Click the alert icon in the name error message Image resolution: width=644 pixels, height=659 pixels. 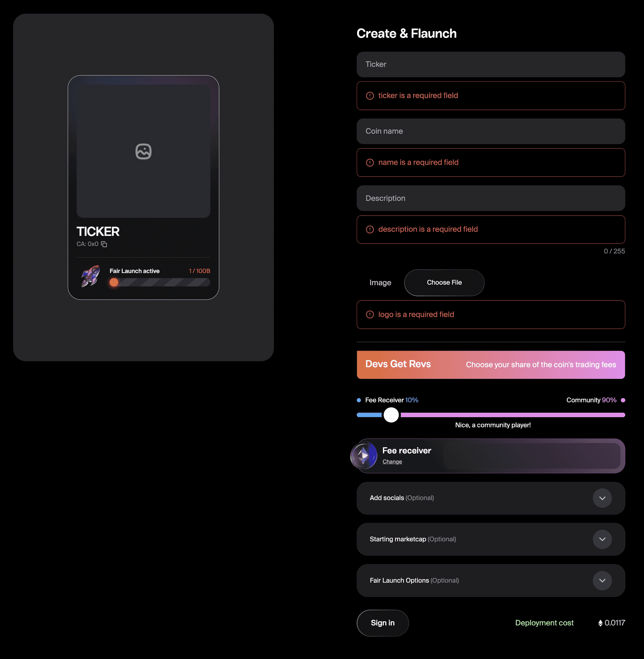[x=369, y=163]
